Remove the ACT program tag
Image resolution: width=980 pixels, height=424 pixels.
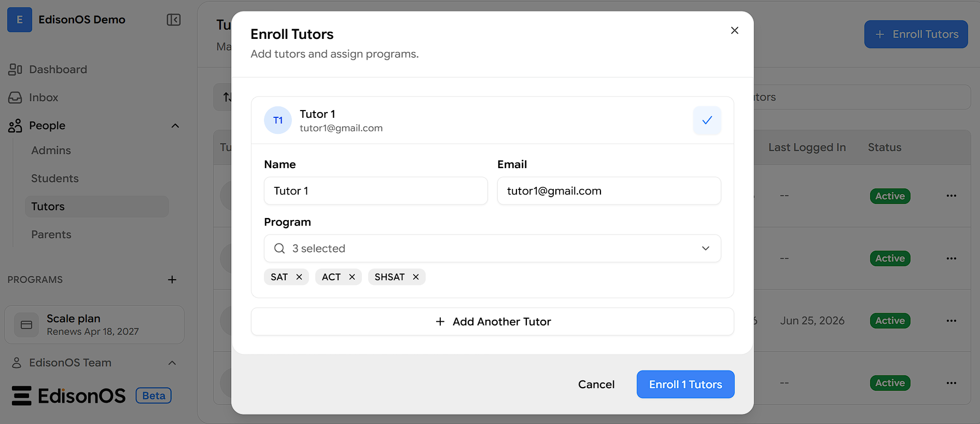(352, 277)
